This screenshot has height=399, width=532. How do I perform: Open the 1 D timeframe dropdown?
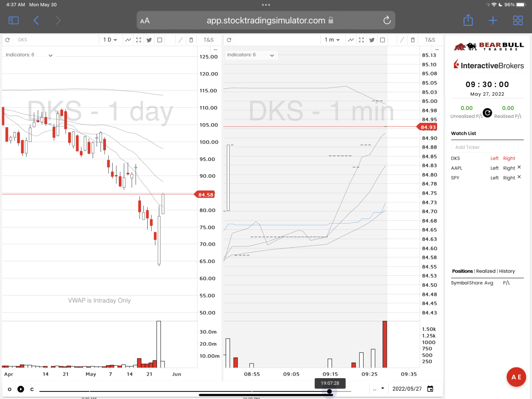[110, 40]
